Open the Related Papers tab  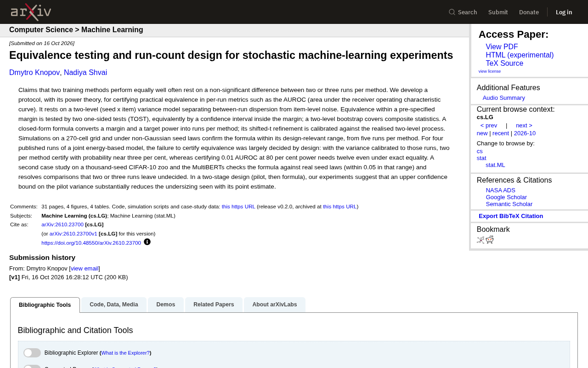point(214,305)
